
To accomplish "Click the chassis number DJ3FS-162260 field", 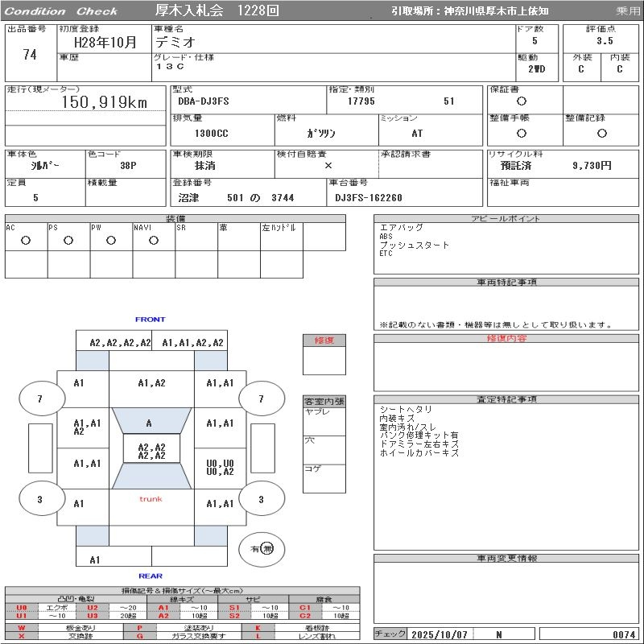I will (369, 197).
